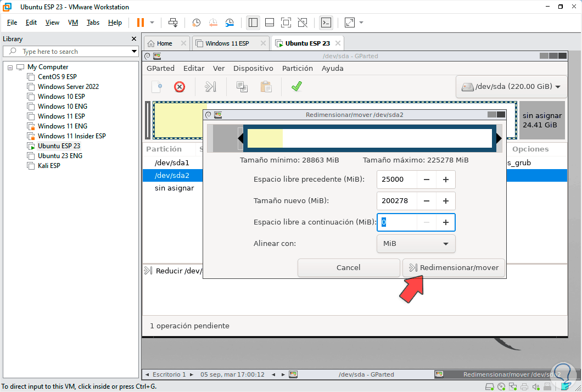Select Windows 10 ENG virtual machine
582x392 pixels.
(x=63, y=107)
